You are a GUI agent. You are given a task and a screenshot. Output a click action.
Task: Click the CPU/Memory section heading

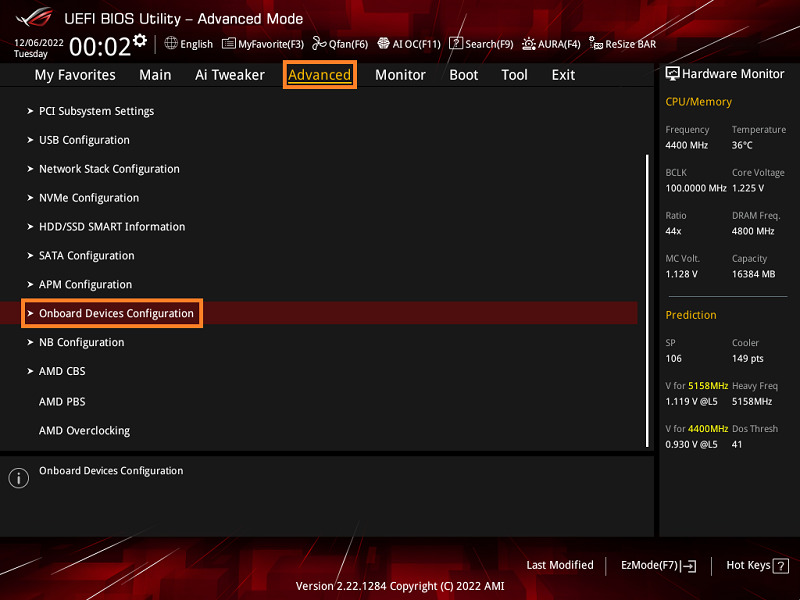point(698,102)
